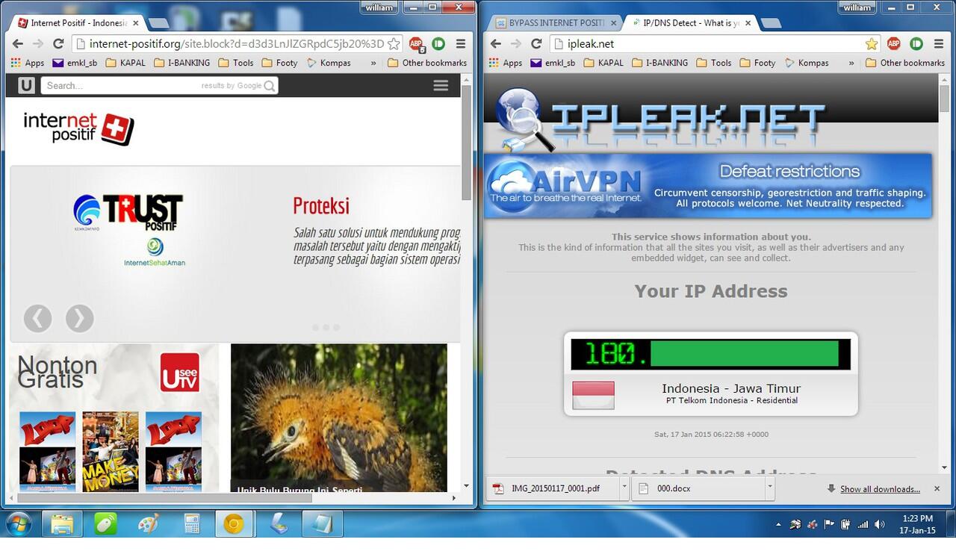Open Other bookmarks folder in ipleak window
956x560 pixels.
click(x=905, y=63)
